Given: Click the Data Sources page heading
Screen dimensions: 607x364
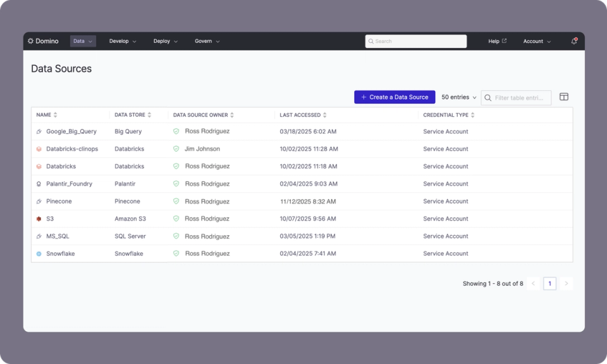Looking at the screenshot, I should pyautogui.click(x=61, y=68).
